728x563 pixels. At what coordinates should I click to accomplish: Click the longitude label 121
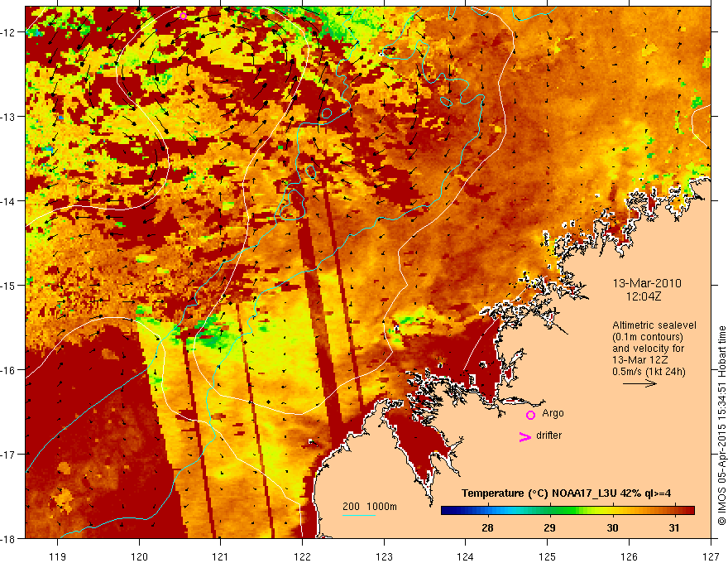[221, 556]
